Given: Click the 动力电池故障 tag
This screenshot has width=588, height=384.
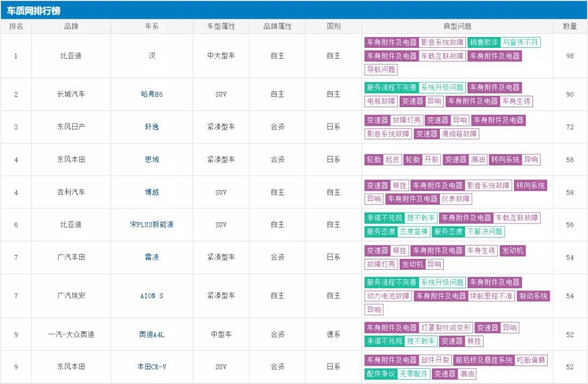Looking at the screenshot, I should (x=388, y=296).
